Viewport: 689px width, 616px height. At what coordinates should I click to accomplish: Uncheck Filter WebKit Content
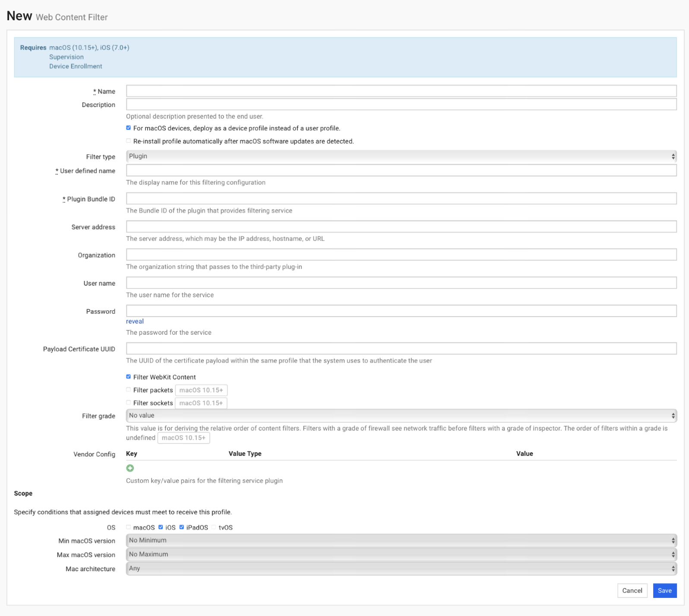click(x=128, y=377)
